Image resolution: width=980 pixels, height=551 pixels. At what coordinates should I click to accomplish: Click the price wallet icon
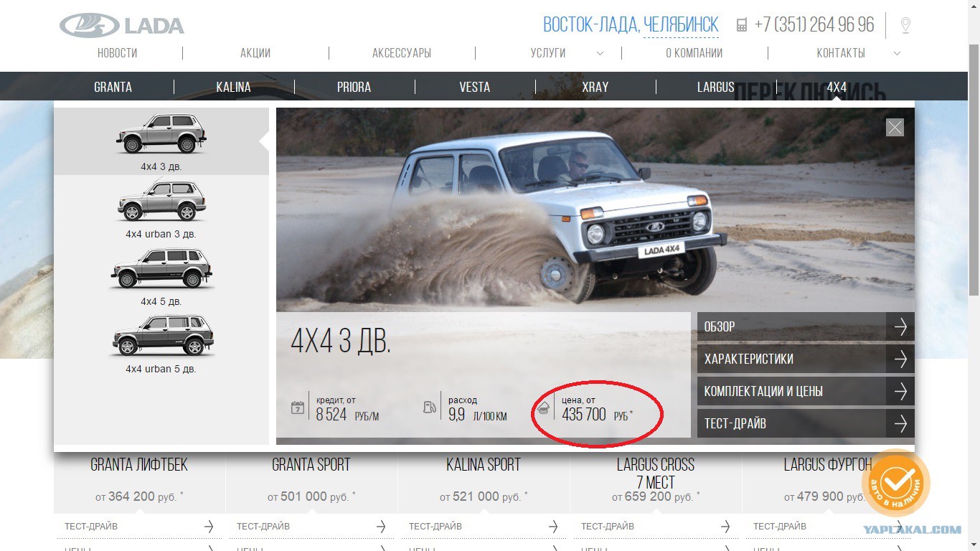543,408
